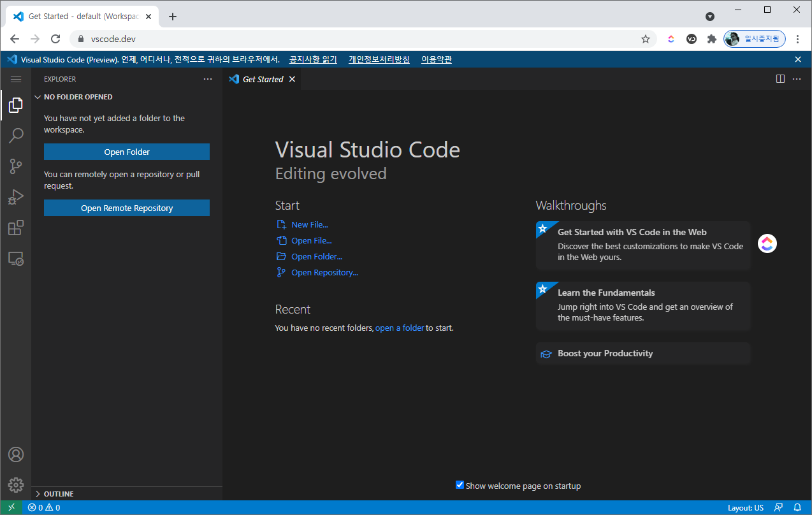
Task: Open the hamburger application menu
Action: [16, 79]
